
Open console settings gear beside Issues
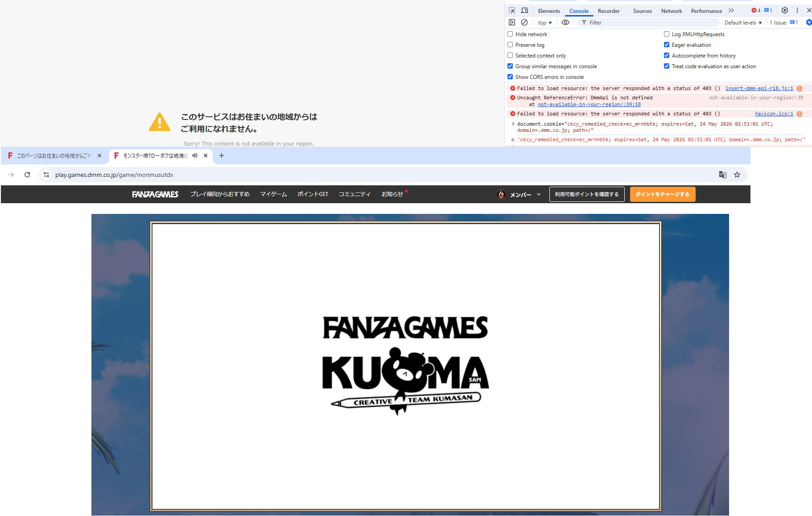tap(809, 22)
